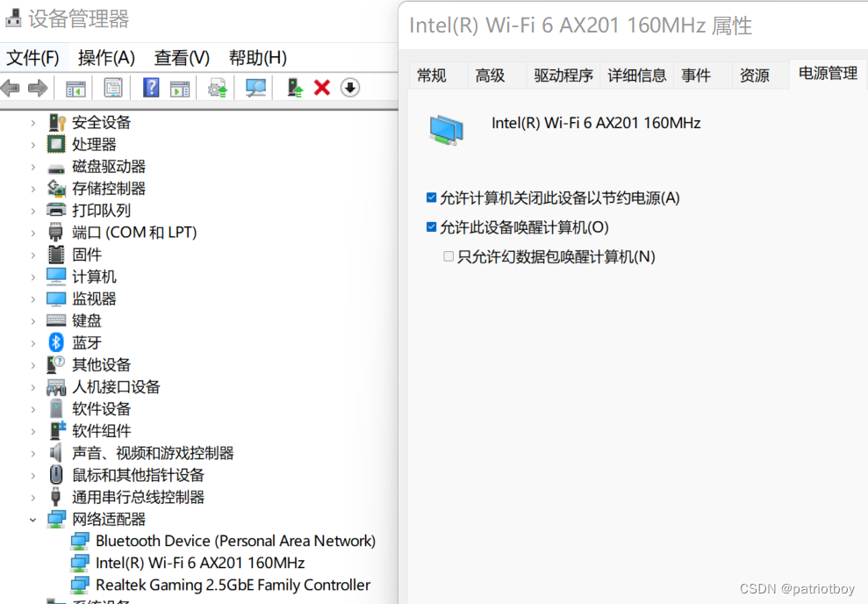Screen dimensions: 868x604
Task: Click the 人机接口设备 HID icon
Action: pos(56,387)
